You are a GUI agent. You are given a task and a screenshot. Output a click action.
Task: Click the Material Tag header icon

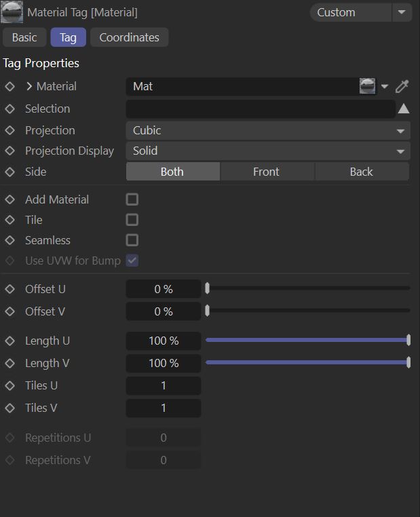[12, 12]
